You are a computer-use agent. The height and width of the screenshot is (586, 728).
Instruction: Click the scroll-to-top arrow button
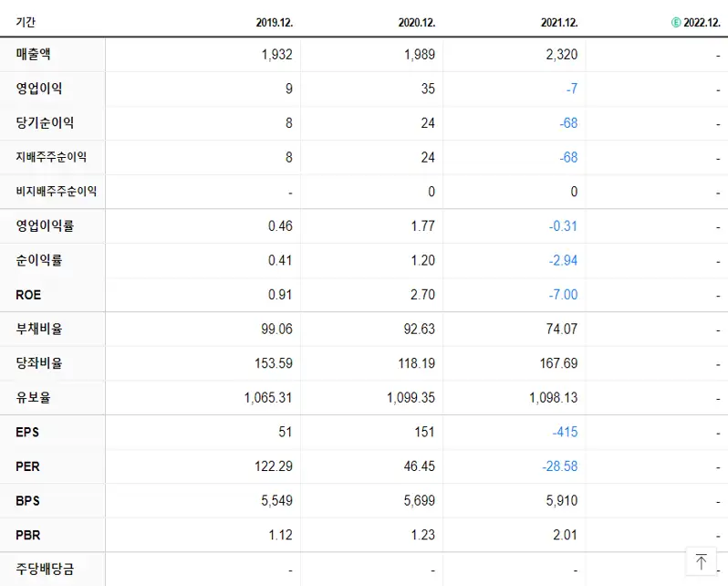pos(701,561)
